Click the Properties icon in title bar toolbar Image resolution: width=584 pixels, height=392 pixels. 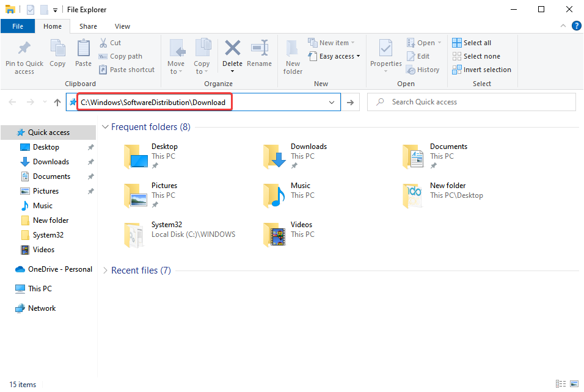click(31, 10)
